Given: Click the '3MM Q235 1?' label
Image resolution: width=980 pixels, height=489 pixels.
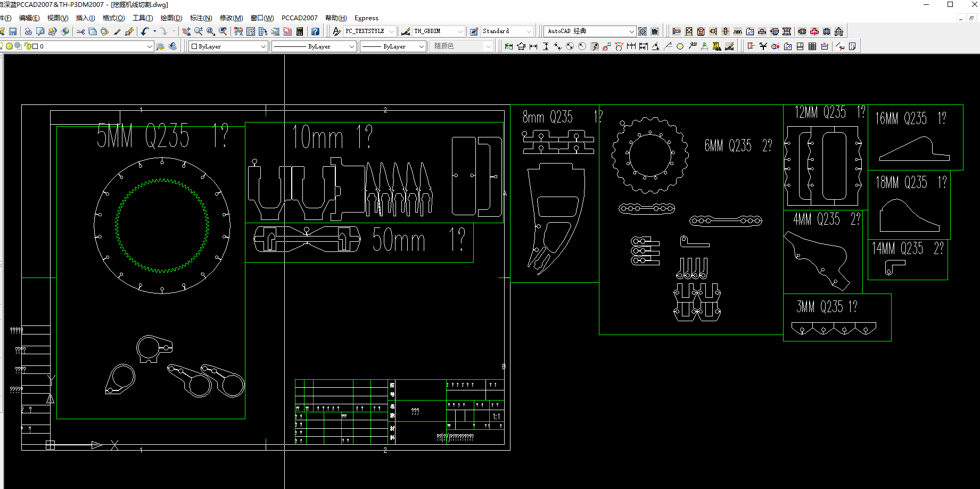Looking at the screenshot, I should point(827,307).
